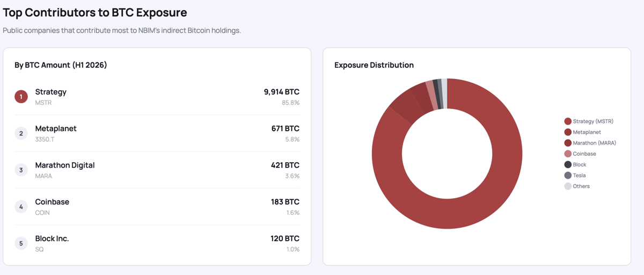644x275 pixels.
Task: Click the COIN ticker symbol
Action: (x=42, y=213)
